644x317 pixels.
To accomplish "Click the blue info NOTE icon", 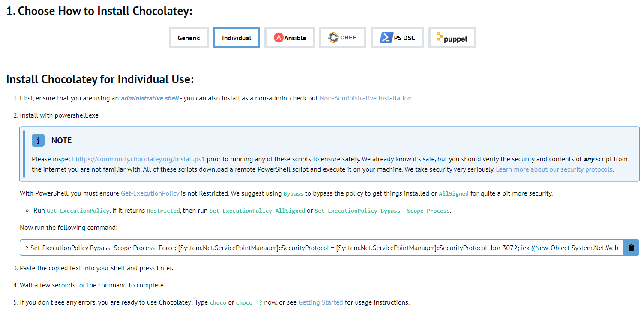I will (38, 140).
